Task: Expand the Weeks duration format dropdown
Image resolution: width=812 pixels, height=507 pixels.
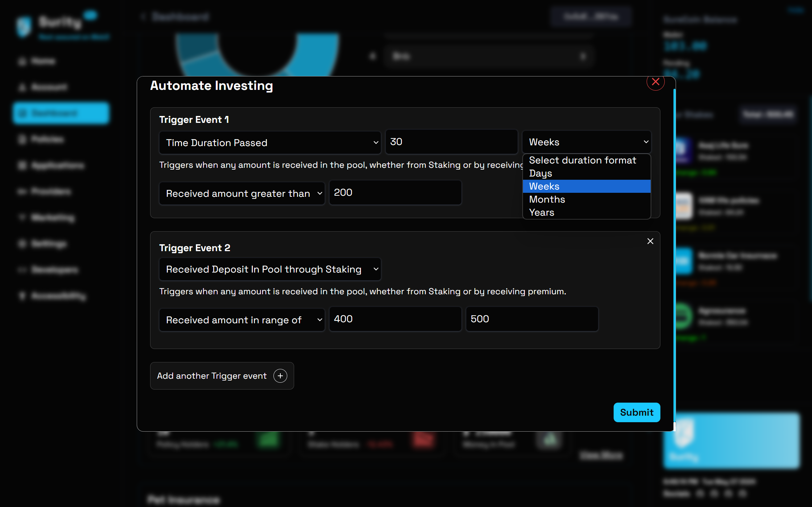Action: point(586,142)
